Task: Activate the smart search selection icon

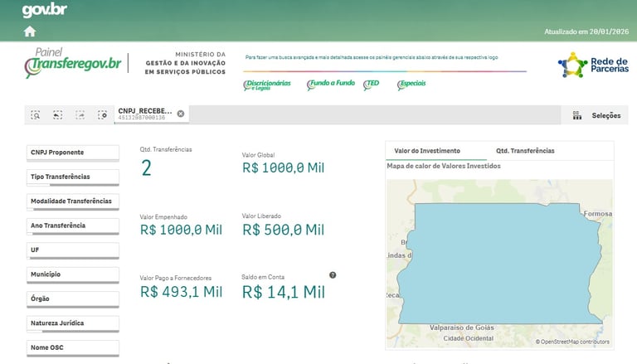Action: click(x=36, y=115)
